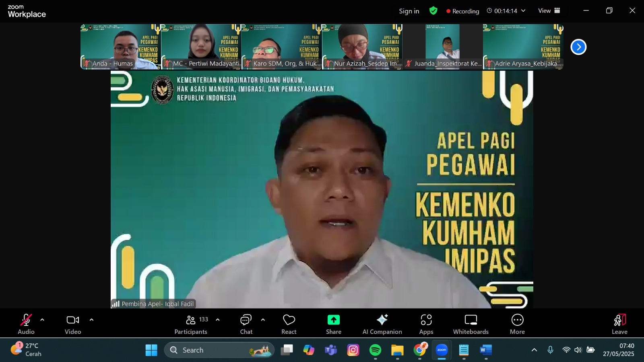
Task: Toggle the Participants list panel
Action: point(191,324)
